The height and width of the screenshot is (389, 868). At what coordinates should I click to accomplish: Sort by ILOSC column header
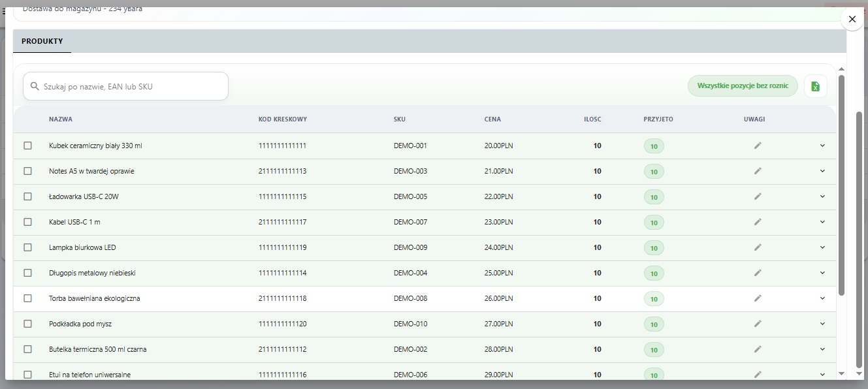592,119
